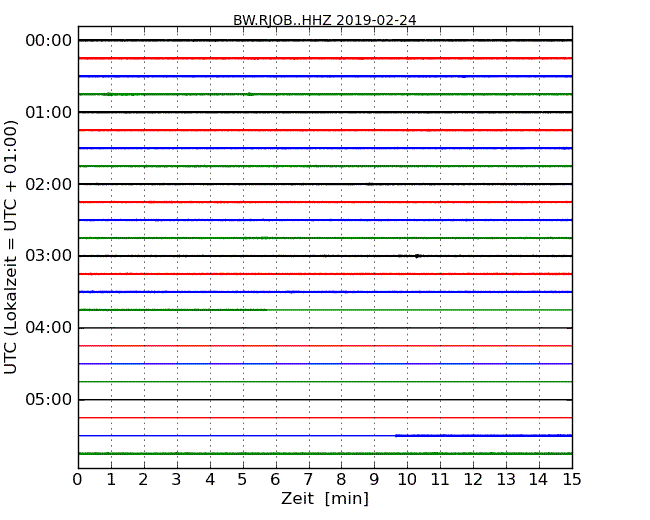Click the single-digit x-axis tick label 5
This screenshot has height=520, width=650.
point(243,480)
